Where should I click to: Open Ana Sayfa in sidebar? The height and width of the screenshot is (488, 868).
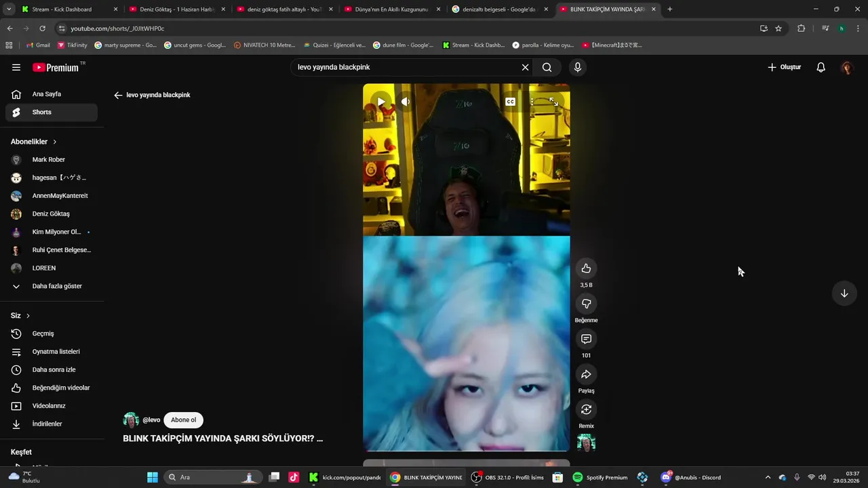point(52,94)
